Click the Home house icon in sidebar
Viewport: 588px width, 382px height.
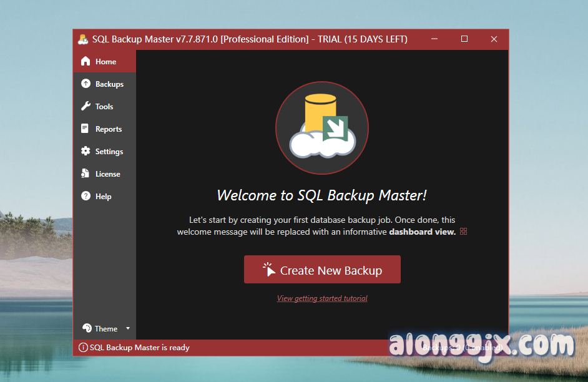[x=86, y=62]
